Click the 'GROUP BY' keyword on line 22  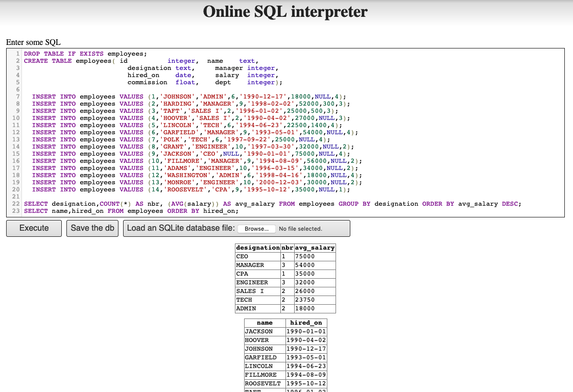click(x=354, y=204)
